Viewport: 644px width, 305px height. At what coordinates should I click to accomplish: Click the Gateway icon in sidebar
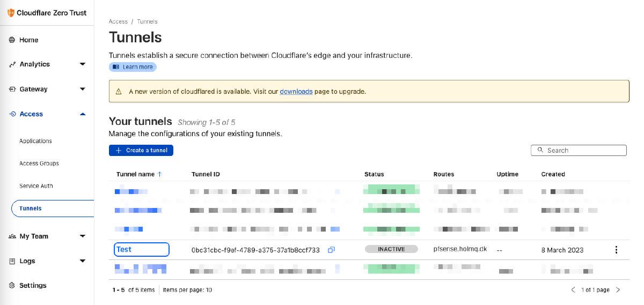tap(12, 90)
